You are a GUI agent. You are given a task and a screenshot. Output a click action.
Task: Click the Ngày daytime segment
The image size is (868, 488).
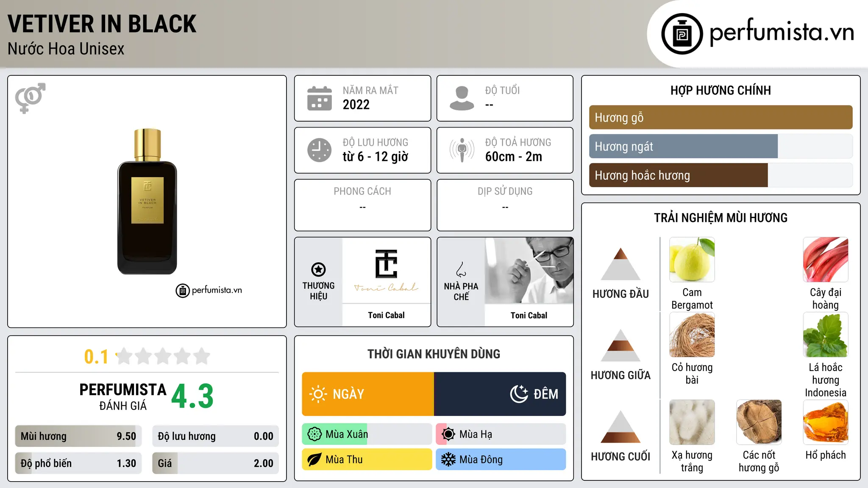tap(368, 394)
